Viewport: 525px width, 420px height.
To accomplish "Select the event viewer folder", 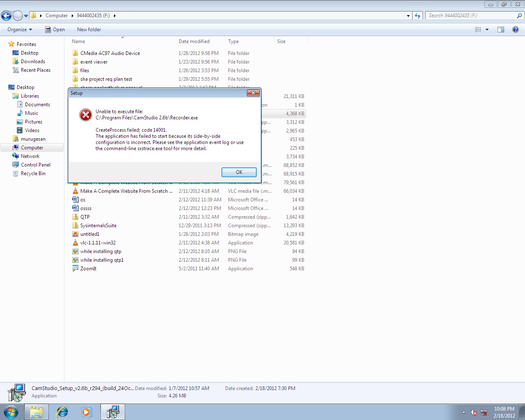I will [94, 62].
